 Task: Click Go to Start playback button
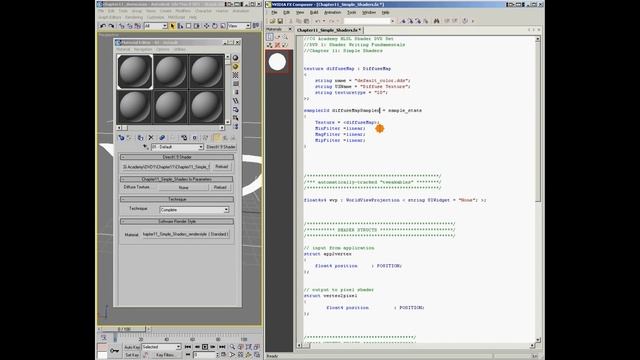[x=187, y=347]
